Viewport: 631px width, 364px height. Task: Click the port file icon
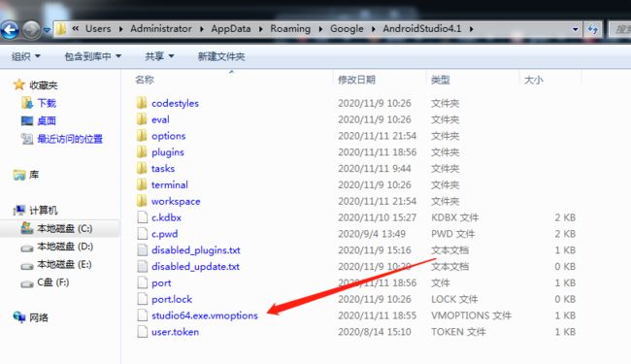[143, 282]
